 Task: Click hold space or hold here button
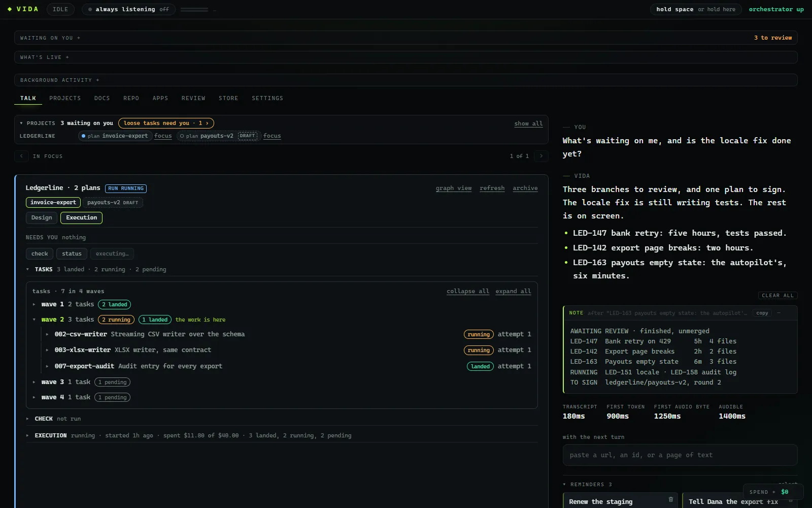(x=696, y=9)
